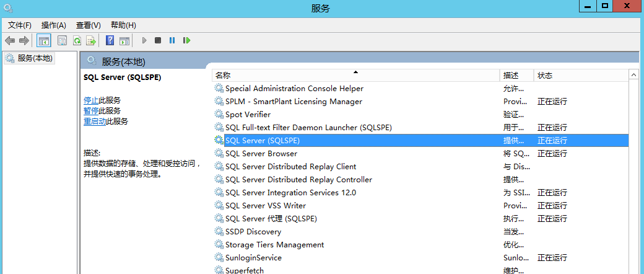
Task: Click 正在运行 status of SQL Server Browser
Action: click(x=552, y=154)
